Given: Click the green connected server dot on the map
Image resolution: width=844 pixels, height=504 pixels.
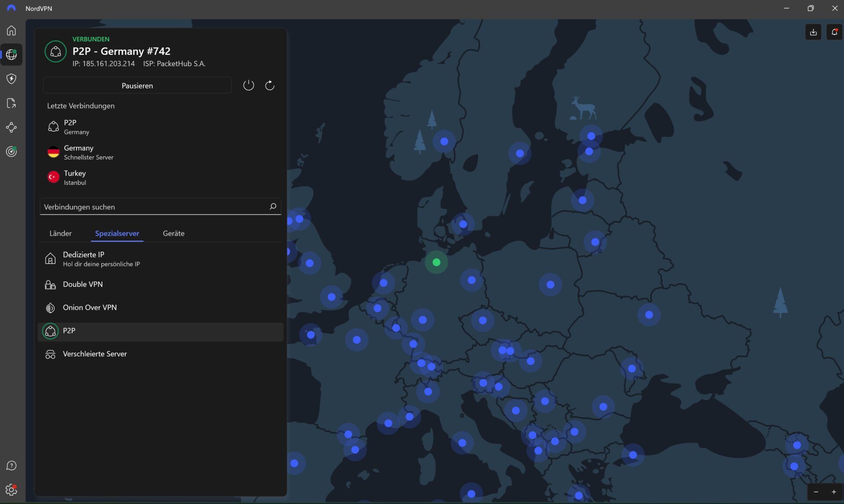Looking at the screenshot, I should pyautogui.click(x=436, y=262).
